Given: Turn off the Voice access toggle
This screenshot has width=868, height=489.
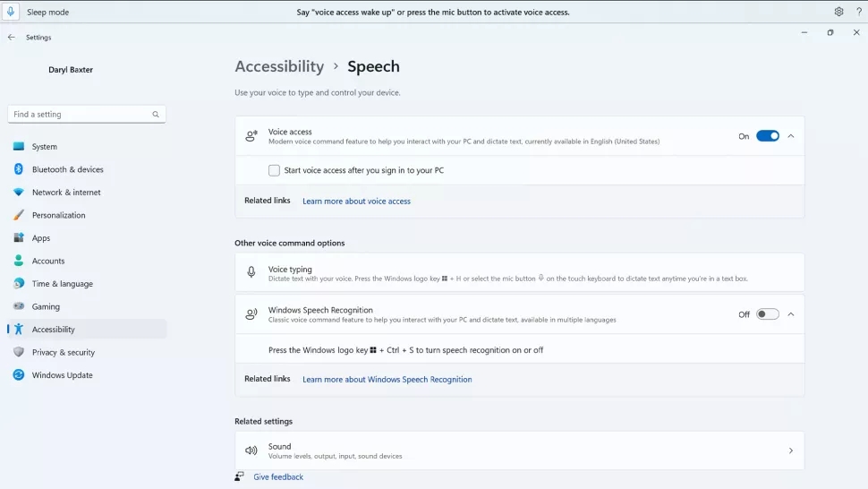Looking at the screenshot, I should pos(767,136).
